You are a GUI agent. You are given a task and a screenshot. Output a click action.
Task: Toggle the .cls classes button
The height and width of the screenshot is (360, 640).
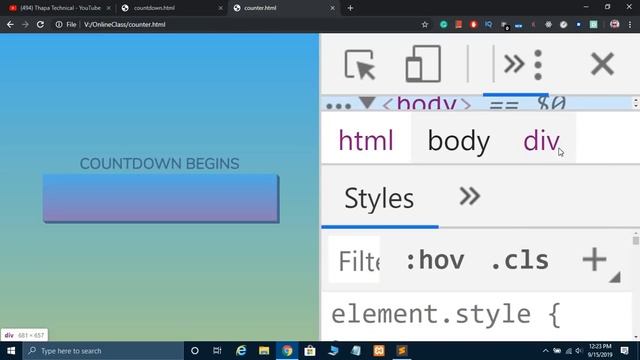pos(520,260)
